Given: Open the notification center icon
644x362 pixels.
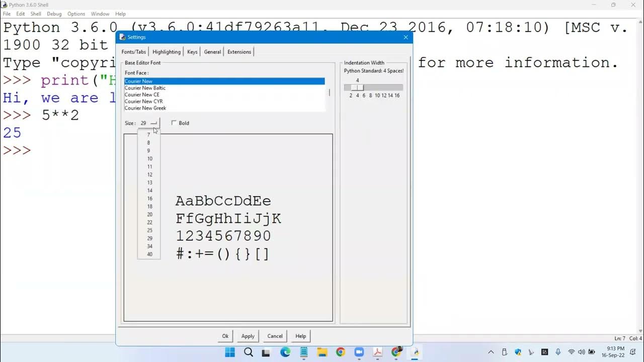Looking at the screenshot, I should point(633,352).
